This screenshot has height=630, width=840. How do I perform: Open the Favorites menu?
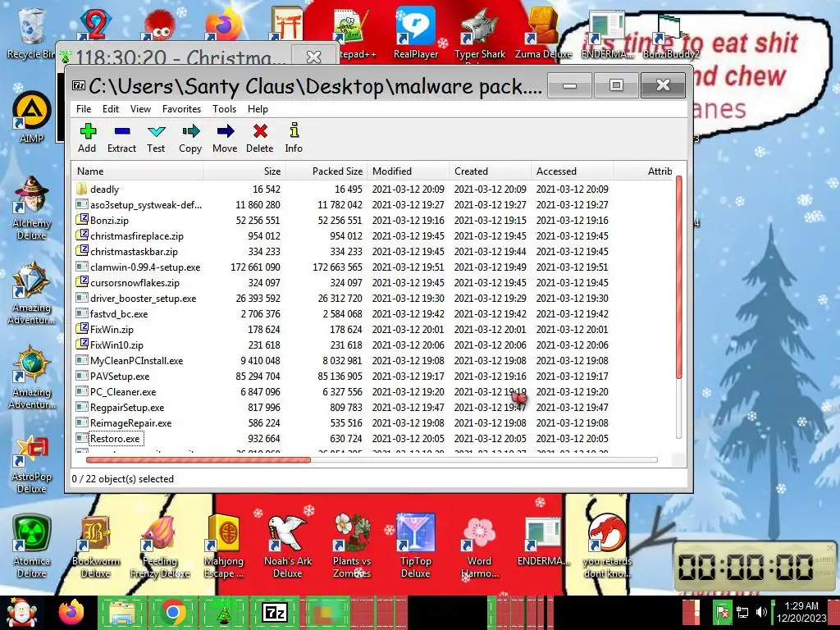click(x=181, y=109)
